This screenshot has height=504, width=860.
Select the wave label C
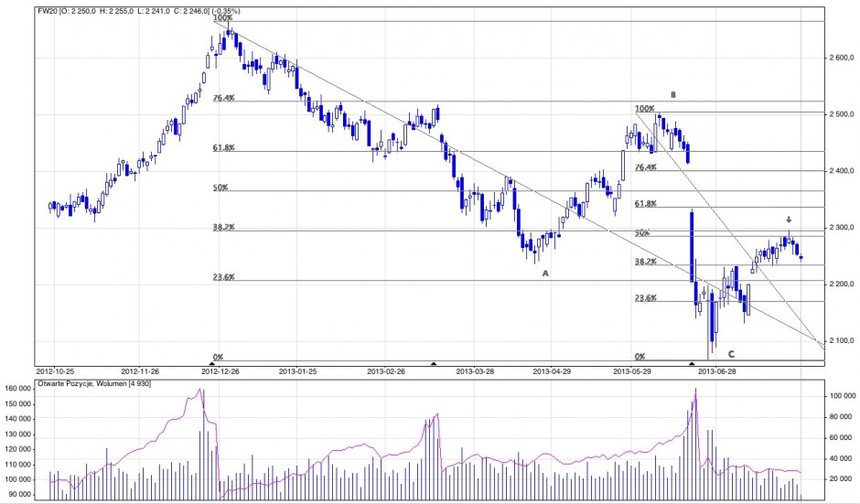click(x=731, y=353)
